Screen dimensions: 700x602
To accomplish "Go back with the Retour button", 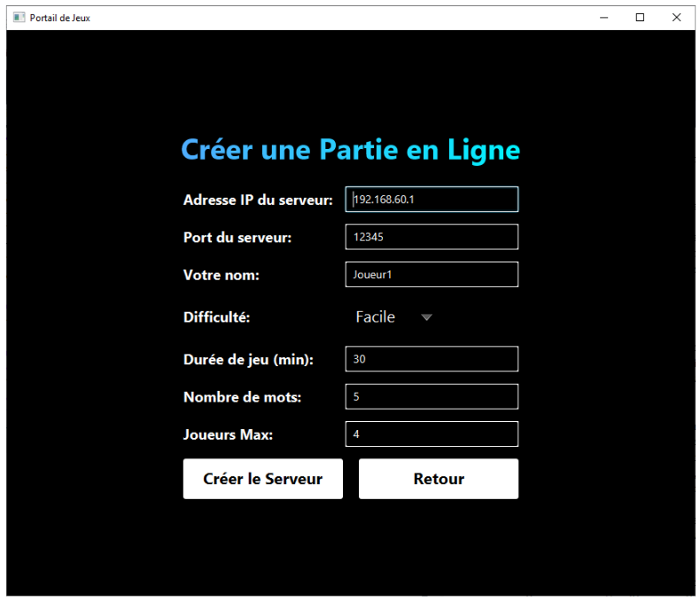I will 439,479.
